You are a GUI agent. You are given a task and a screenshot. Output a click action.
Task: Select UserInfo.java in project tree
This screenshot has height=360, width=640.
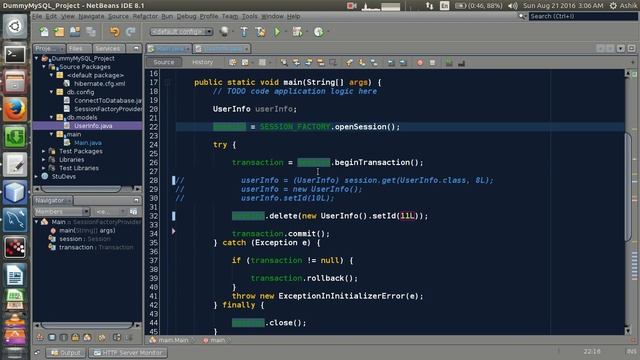point(93,126)
